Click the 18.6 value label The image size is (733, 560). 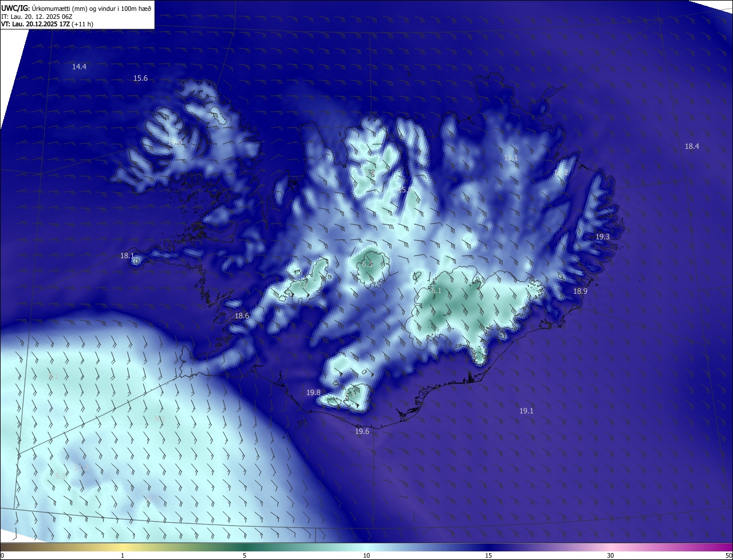[242, 316]
